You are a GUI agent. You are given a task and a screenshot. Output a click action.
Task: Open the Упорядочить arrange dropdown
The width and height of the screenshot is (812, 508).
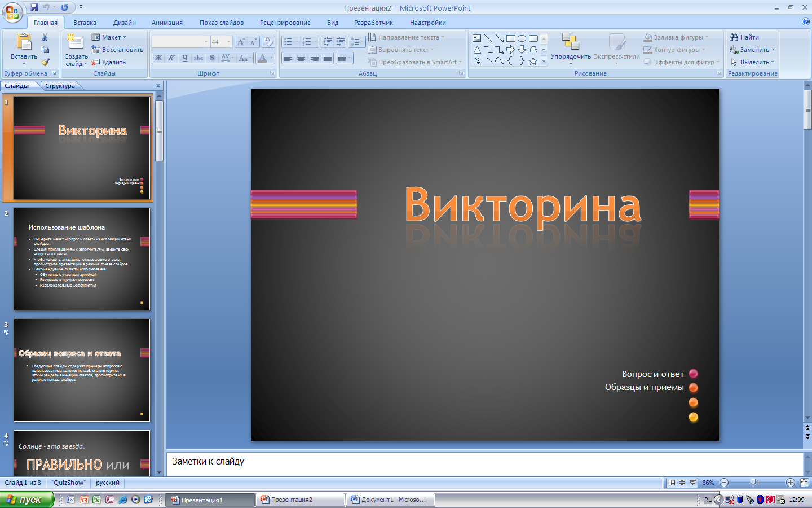571,49
